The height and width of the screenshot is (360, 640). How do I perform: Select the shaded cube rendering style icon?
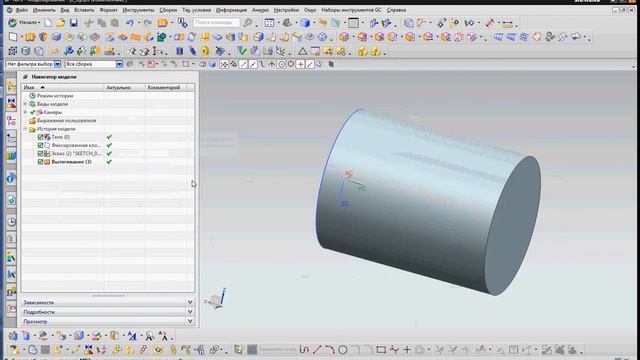tap(305, 23)
